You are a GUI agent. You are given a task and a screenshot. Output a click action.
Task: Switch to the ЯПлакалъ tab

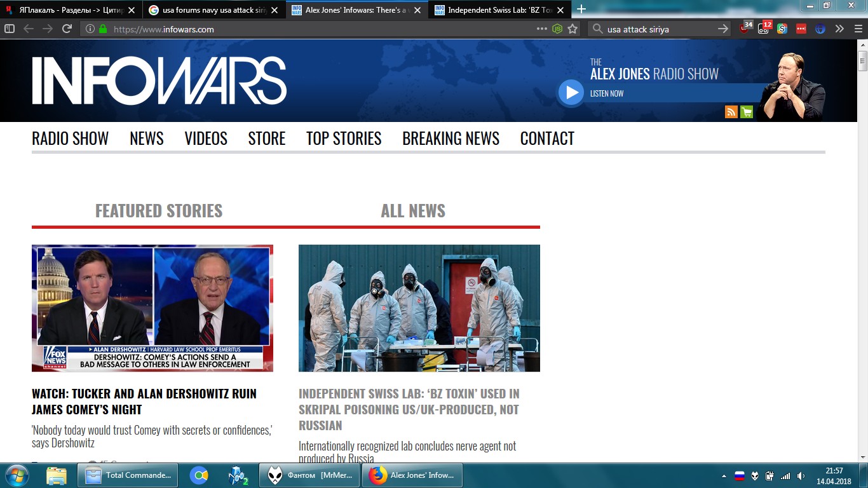(x=71, y=10)
